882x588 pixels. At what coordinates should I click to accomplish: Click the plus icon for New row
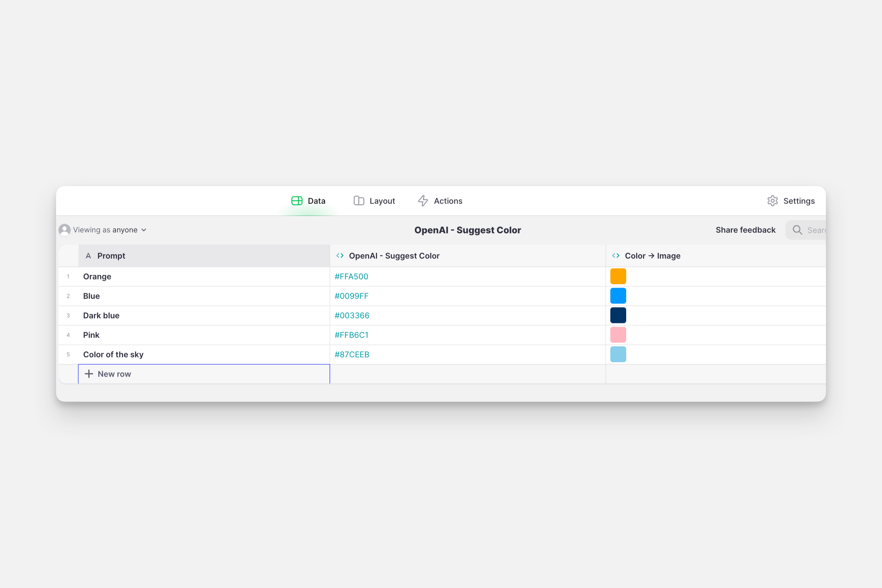(x=89, y=374)
